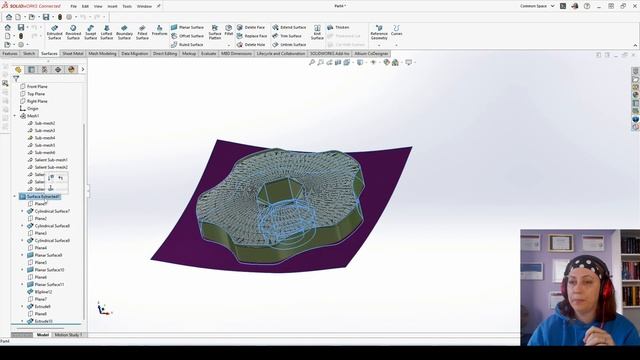Expand more panel tabs with the arrow
This screenshot has height=360, width=640.
[82, 69]
